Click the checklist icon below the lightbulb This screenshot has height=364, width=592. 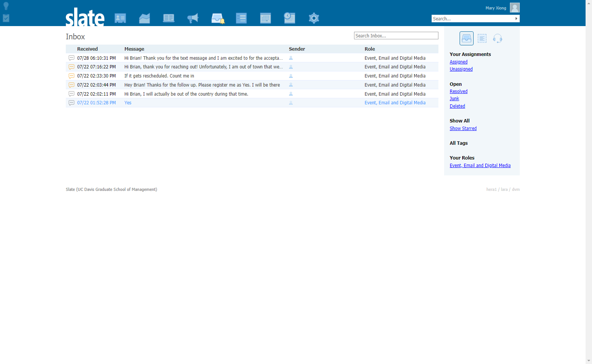click(x=6, y=18)
